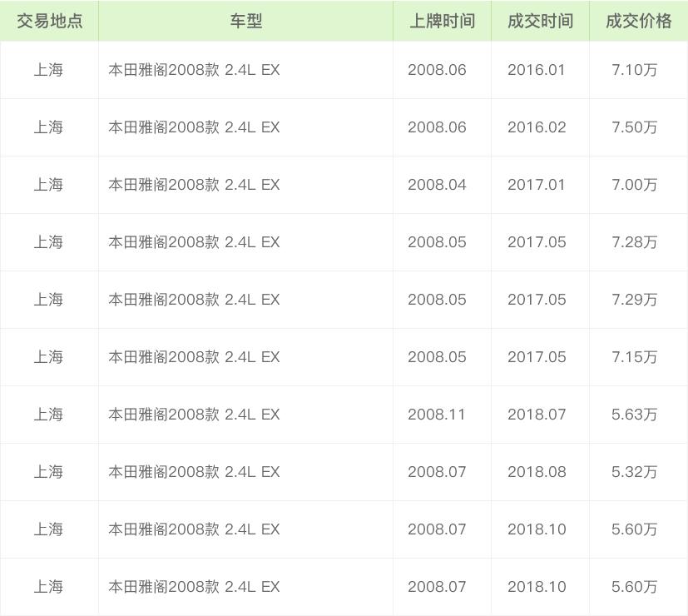Select the 7.29万 price cell
The image size is (688, 616).
(634, 300)
